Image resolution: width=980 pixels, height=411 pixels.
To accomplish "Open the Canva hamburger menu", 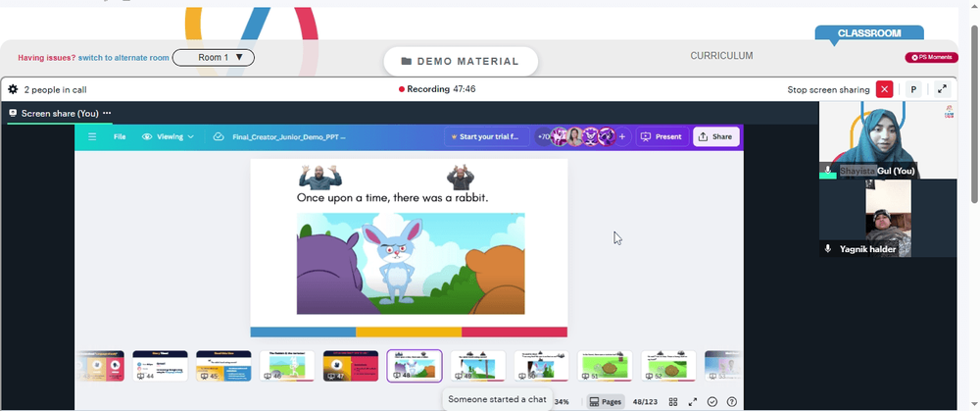I will (92, 136).
